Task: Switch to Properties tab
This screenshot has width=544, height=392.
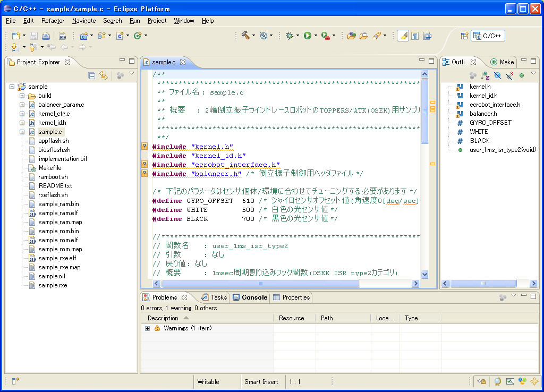Action: click(x=292, y=297)
